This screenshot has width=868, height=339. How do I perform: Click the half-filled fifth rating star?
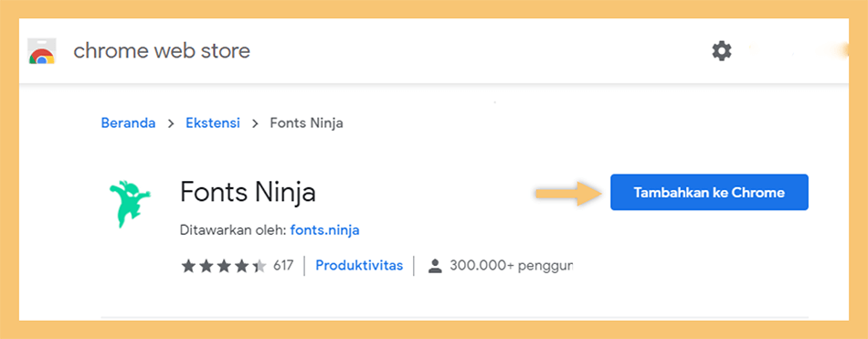point(259,266)
